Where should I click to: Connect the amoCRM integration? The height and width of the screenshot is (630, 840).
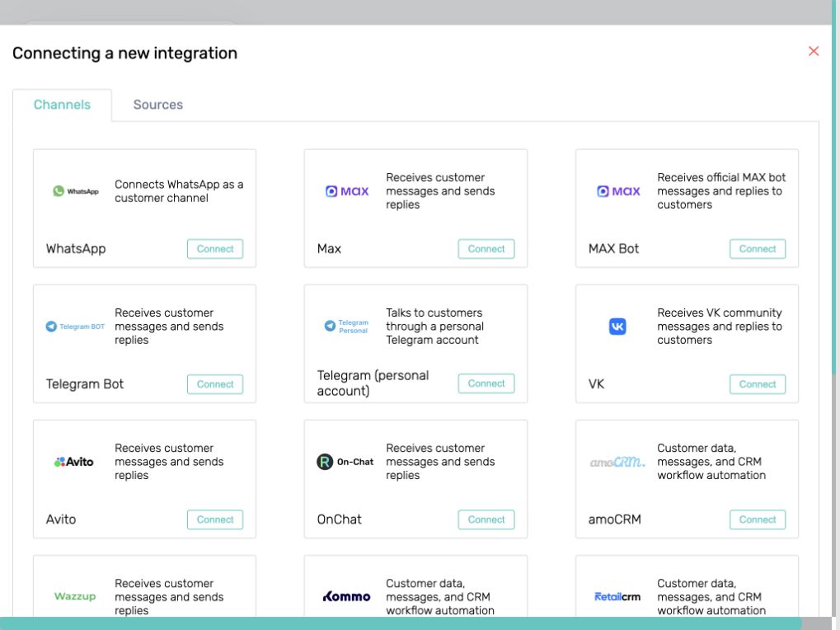click(757, 520)
